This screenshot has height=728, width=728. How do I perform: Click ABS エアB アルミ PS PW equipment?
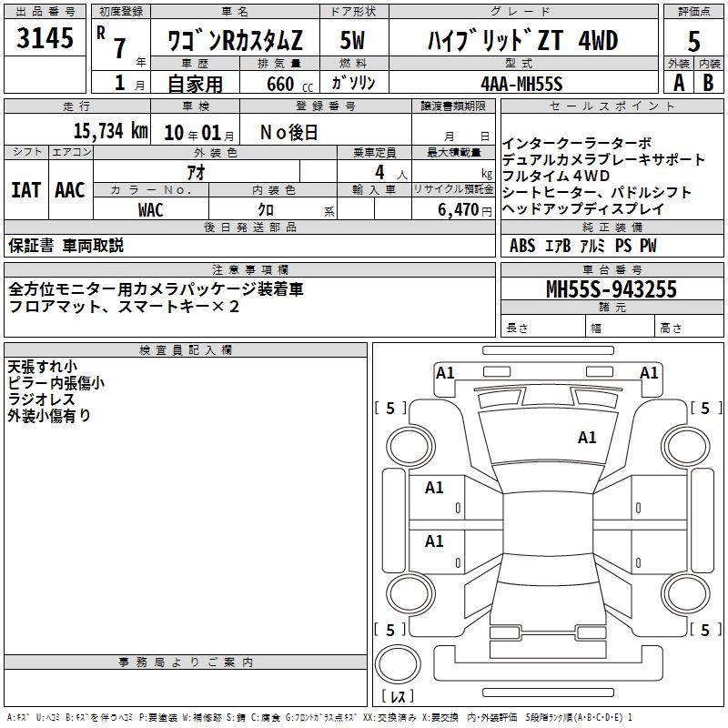click(583, 246)
